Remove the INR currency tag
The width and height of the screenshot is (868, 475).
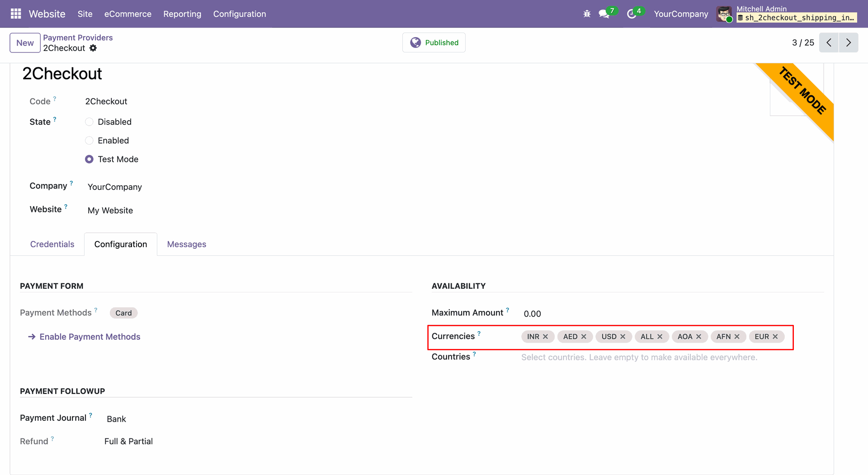545,337
